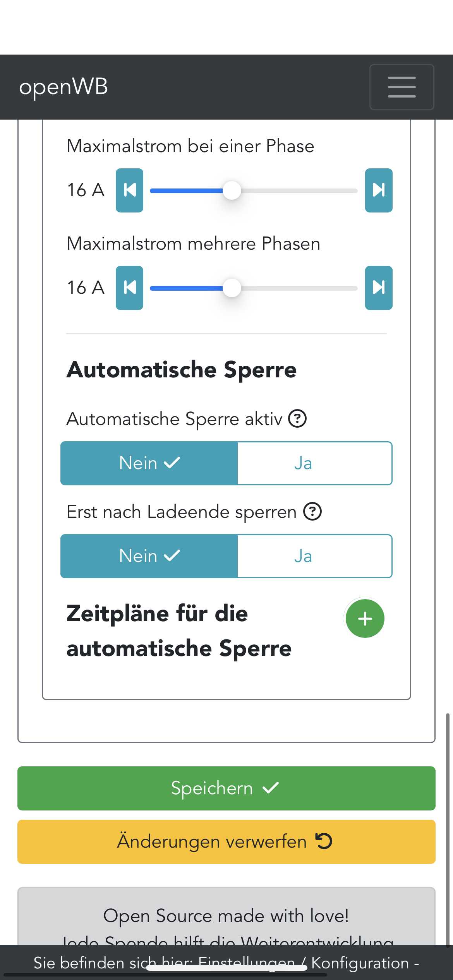
Task: Set single-phase max current to maximum
Action: pos(378,190)
